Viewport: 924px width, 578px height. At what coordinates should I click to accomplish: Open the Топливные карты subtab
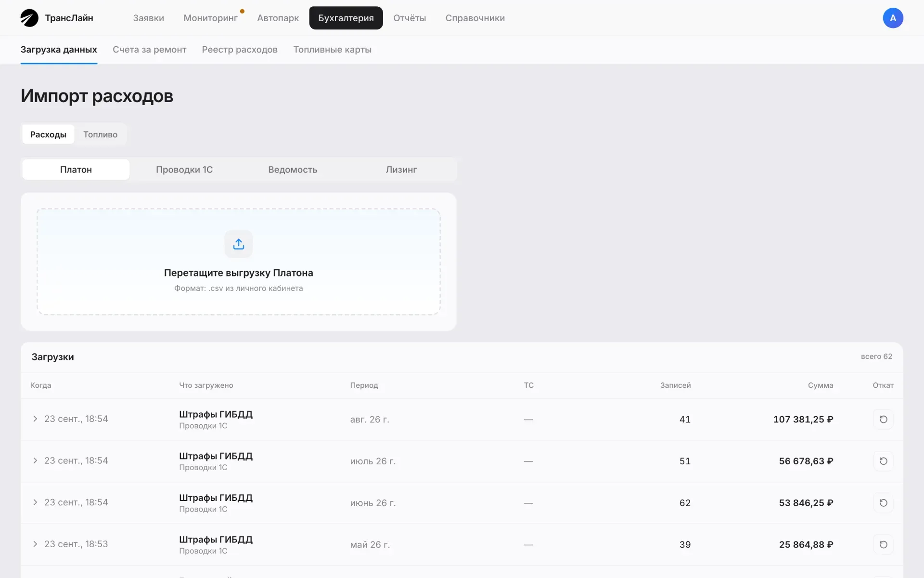[332, 50]
